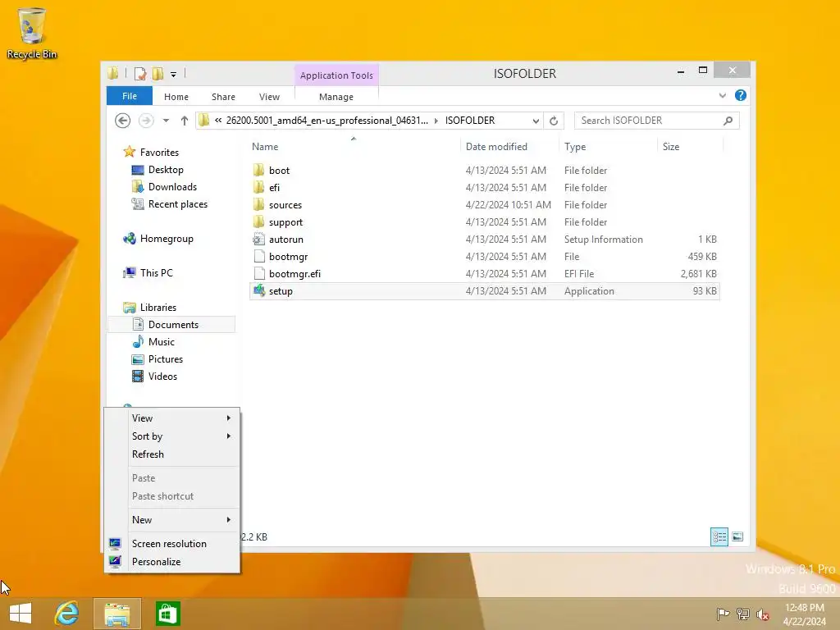Click the New folder quick access icon

tap(158, 74)
